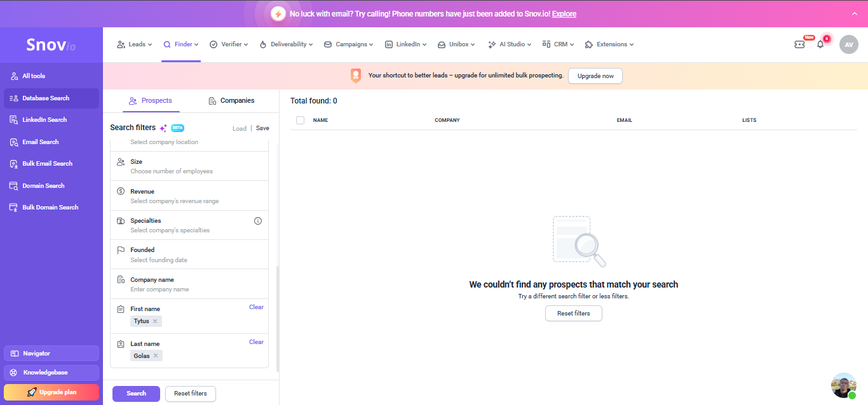Clear the First name filter
This screenshot has height=405, width=868.
[256, 307]
